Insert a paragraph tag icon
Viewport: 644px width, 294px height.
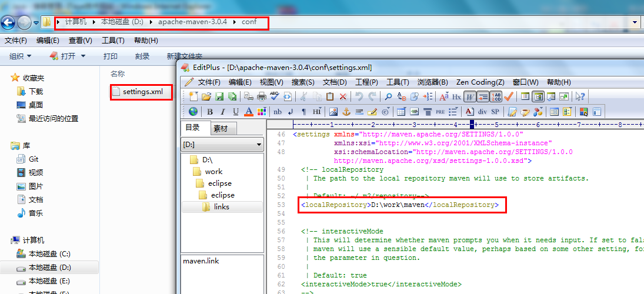pos(303,112)
